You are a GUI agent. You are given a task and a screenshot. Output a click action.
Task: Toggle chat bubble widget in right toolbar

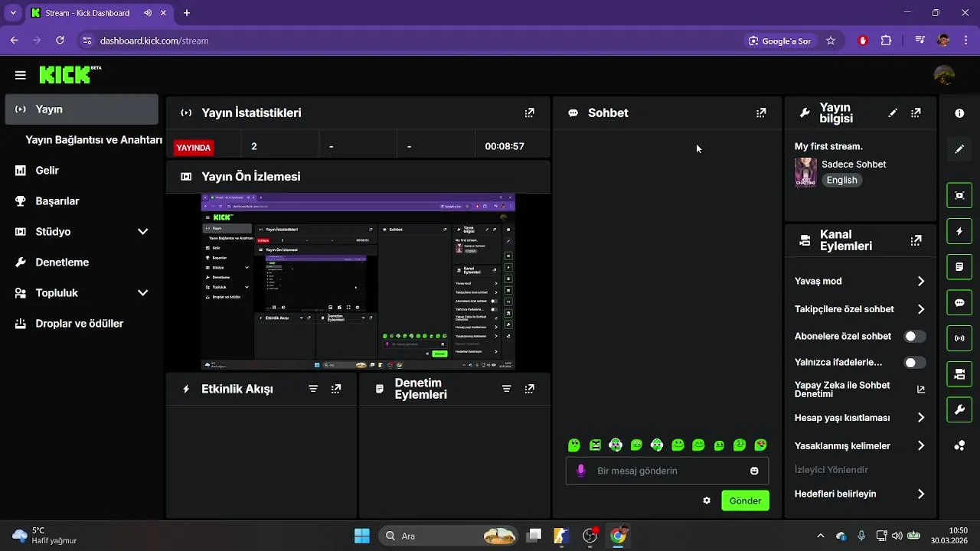pos(959,302)
